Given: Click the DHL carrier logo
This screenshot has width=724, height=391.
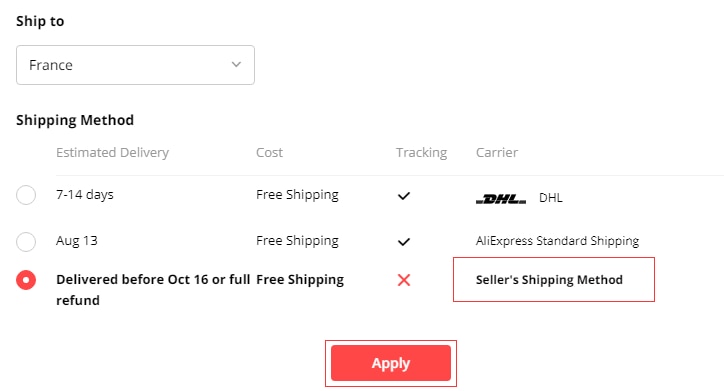Looking at the screenshot, I should (x=501, y=199).
